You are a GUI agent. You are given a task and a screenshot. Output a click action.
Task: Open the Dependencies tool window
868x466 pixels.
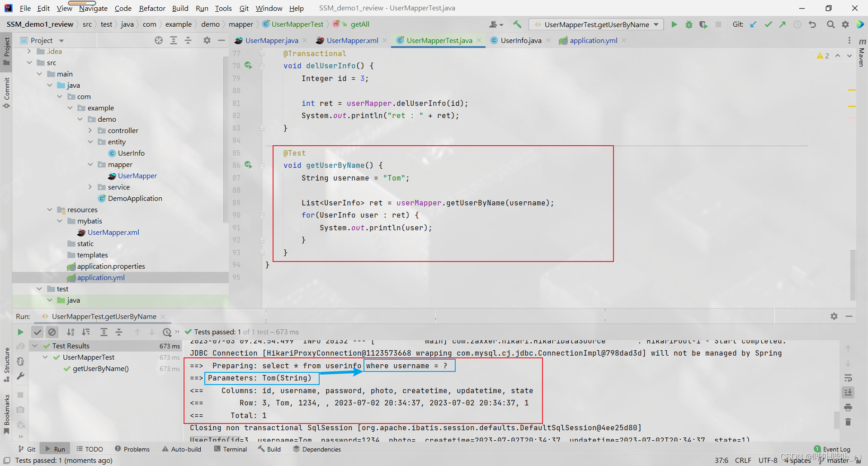(317, 449)
